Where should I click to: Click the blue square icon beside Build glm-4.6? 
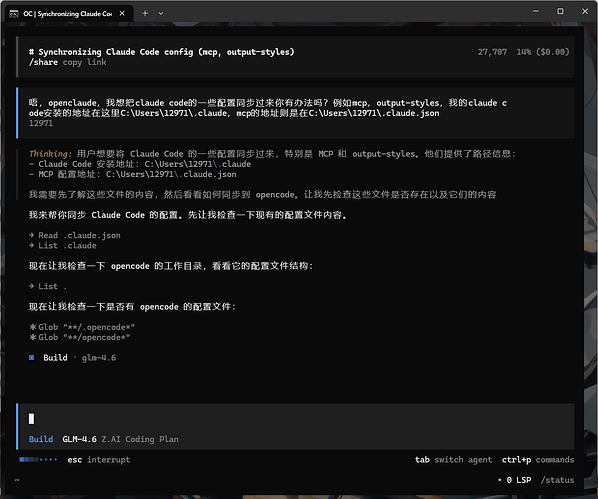tap(31, 357)
